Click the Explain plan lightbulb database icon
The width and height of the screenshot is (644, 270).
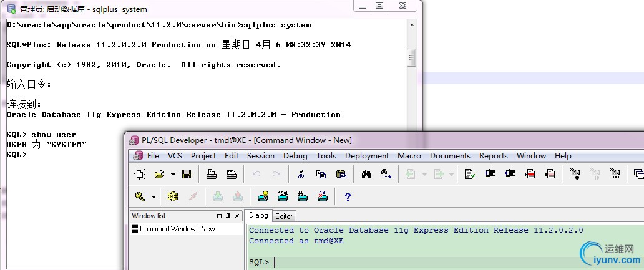pyautogui.click(x=263, y=196)
